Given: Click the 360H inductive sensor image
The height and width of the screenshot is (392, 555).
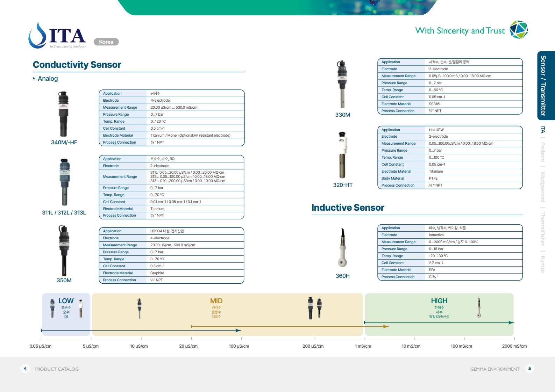Looking at the screenshot, I should 343,248.
